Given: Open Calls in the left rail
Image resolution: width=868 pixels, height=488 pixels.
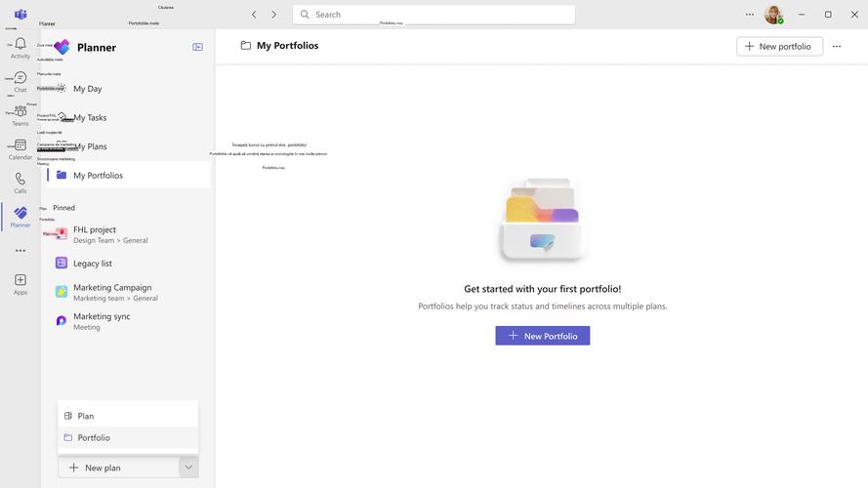Looking at the screenshot, I should pyautogui.click(x=21, y=183).
